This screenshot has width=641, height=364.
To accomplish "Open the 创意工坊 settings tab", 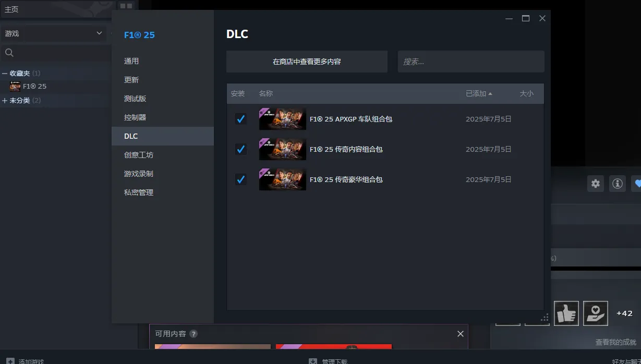I will pos(139,155).
